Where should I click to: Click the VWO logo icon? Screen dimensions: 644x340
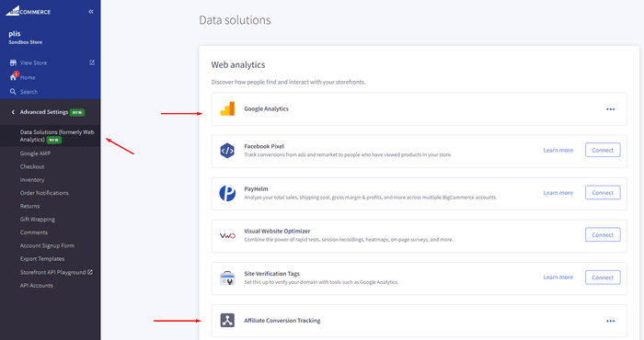227,236
